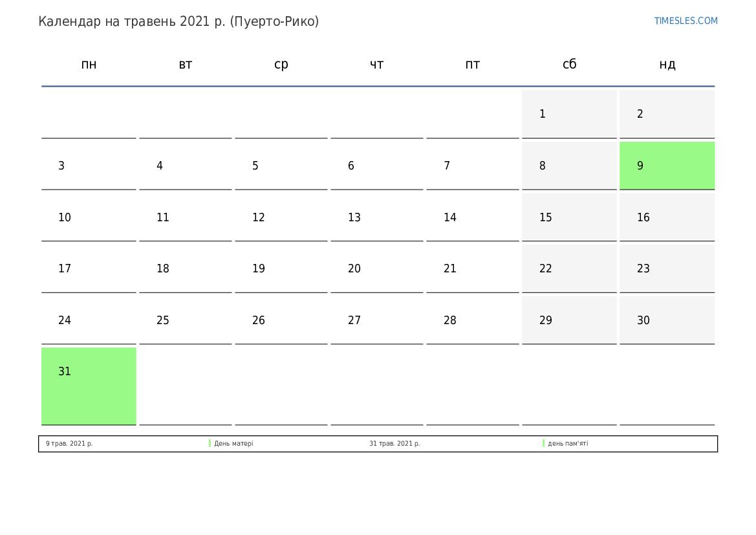Select day 26 in the calendar
This screenshot has height=535, width=756.
pyautogui.click(x=281, y=320)
